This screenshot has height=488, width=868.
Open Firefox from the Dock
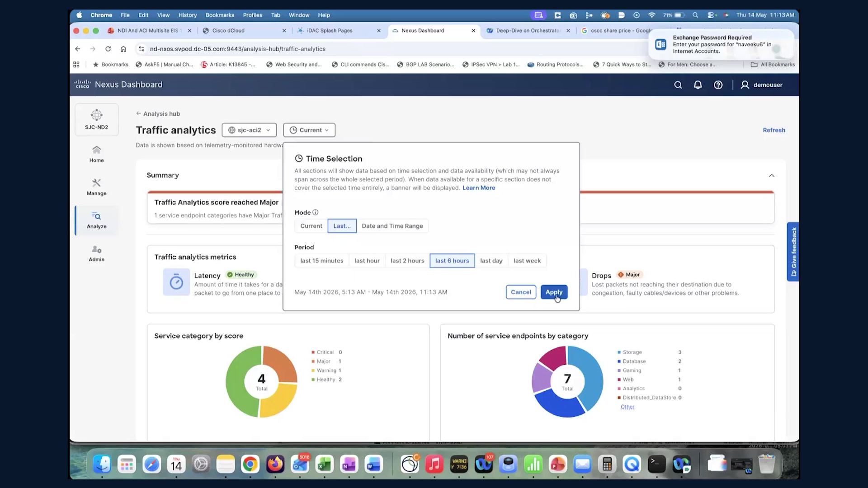(x=275, y=464)
